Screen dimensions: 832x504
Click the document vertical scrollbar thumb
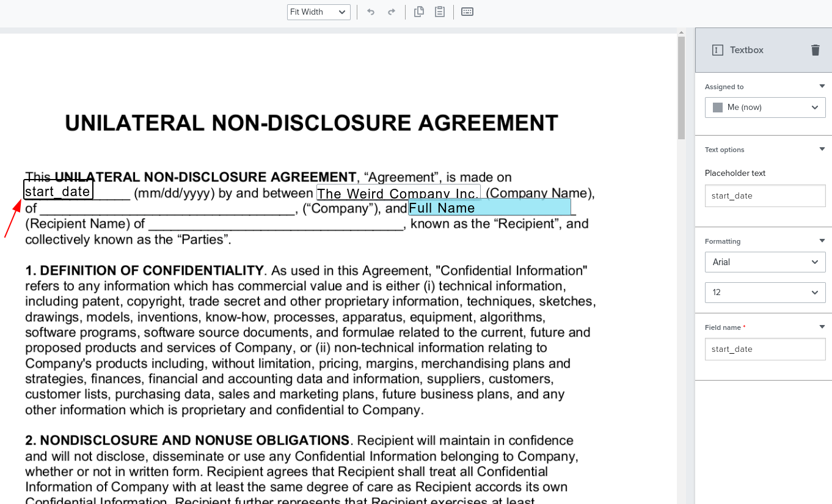[x=681, y=88]
